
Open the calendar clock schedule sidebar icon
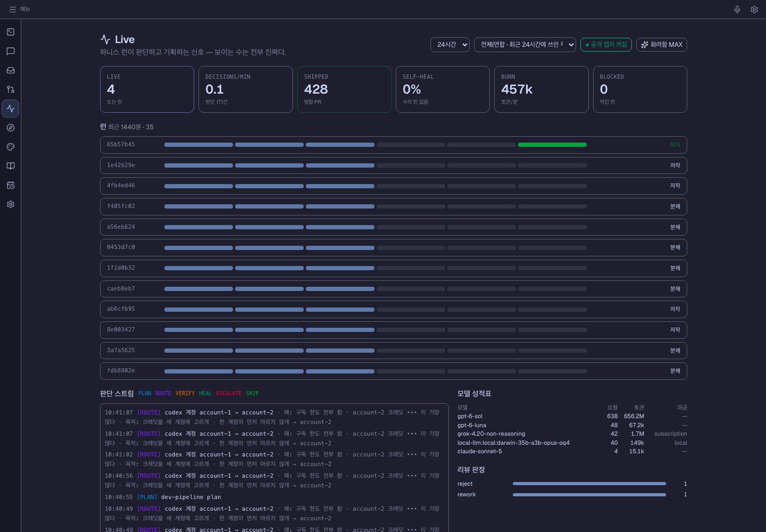click(11, 185)
